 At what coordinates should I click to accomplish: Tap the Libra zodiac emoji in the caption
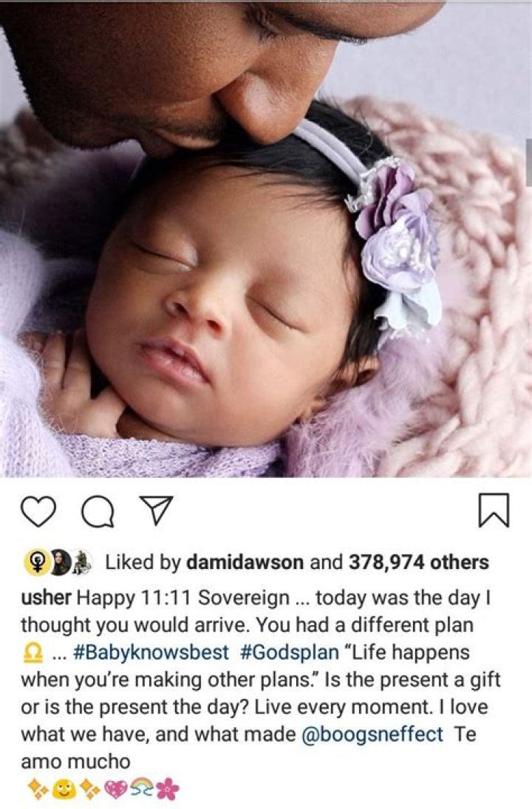pyautogui.click(x=34, y=654)
